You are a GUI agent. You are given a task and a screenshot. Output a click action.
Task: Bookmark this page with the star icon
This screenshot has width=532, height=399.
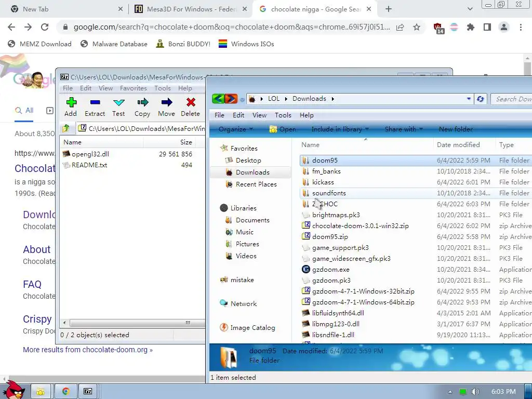[x=417, y=27]
